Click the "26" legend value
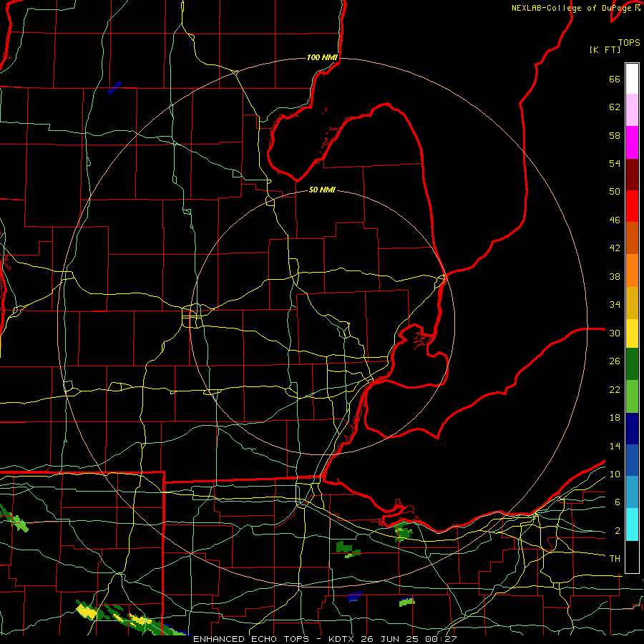Image resolution: width=644 pixels, height=644 pixels. tap(615, 361)
